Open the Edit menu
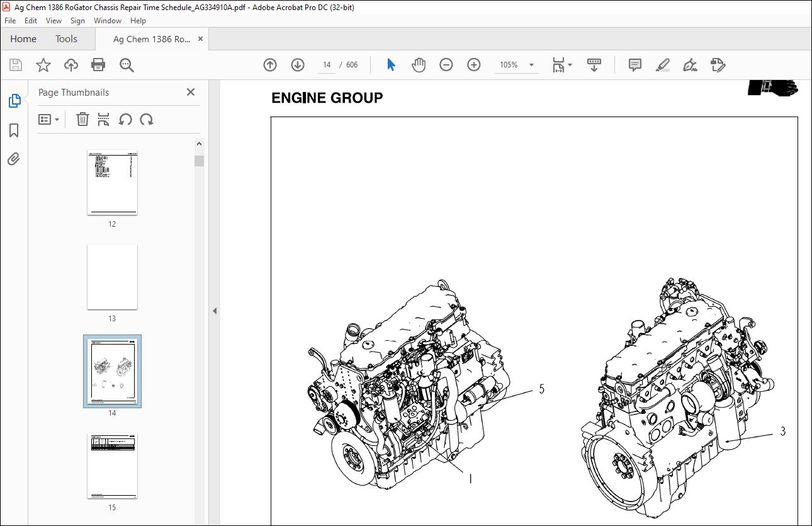This screenshot has height=526, width=812. pos(31,21)
